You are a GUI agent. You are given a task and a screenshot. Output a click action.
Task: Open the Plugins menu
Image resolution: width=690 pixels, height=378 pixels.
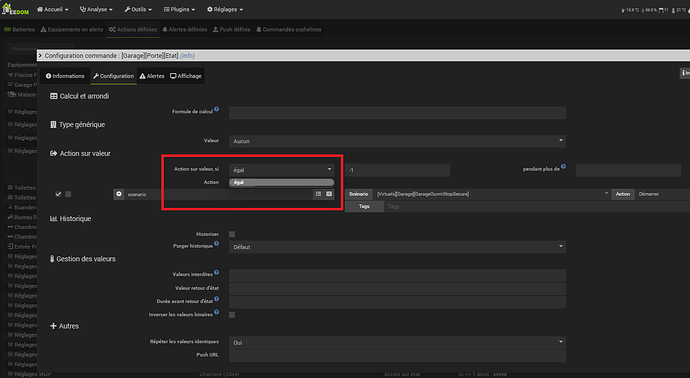pos(179,9)
